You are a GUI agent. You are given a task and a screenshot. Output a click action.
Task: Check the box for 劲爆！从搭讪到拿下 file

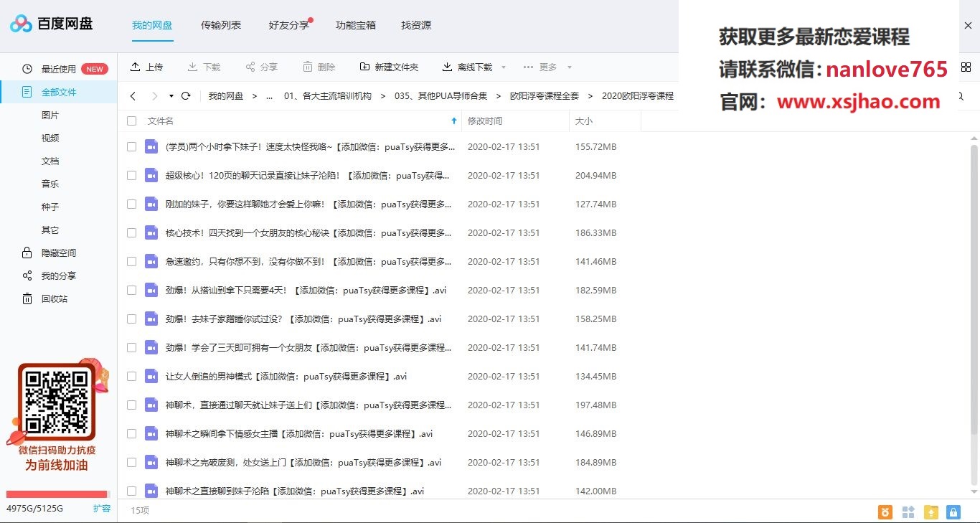click(131, 290)
